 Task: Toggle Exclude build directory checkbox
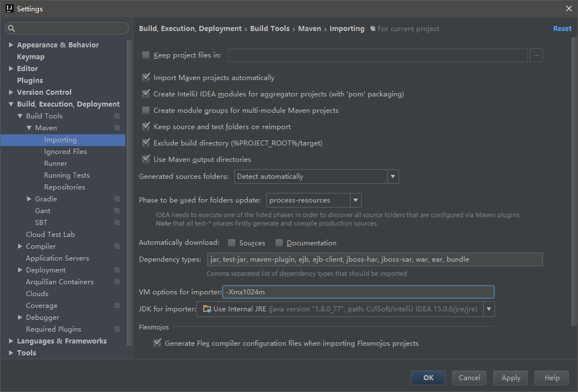coord(146,143)
